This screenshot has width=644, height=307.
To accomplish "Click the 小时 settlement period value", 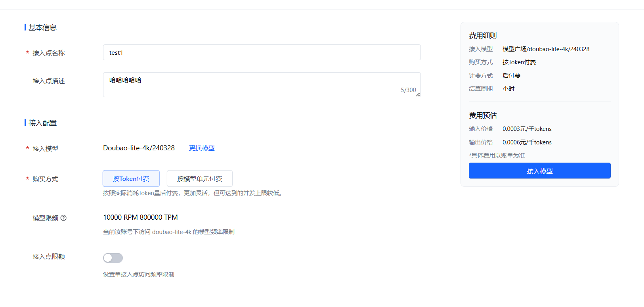I will pos(508,89).
